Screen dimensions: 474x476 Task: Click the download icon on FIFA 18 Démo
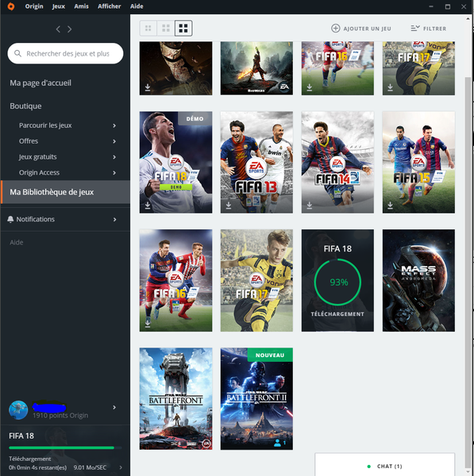coord(148,205)
